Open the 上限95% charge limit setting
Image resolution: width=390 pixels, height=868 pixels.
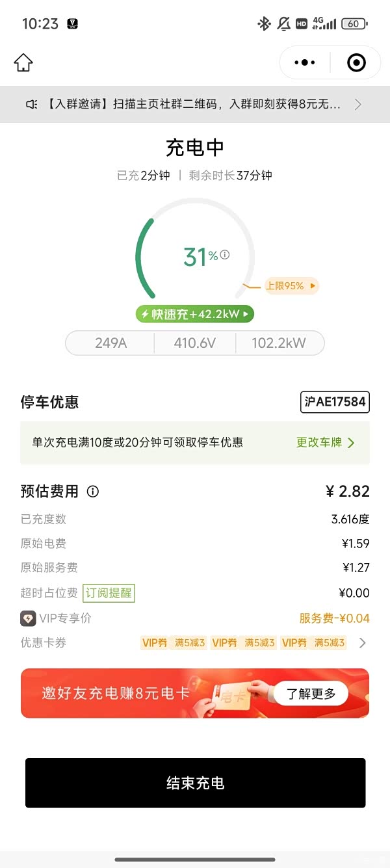pos(291,286)
